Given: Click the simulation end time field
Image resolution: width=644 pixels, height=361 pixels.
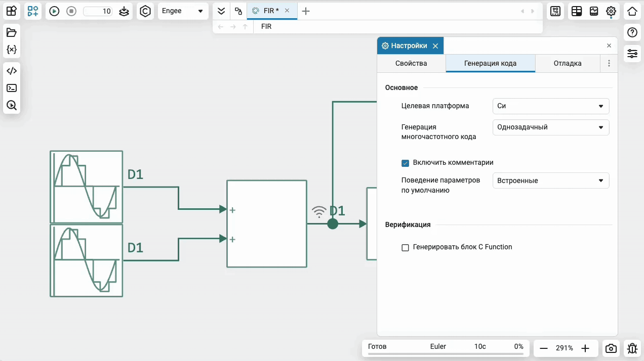Looking at the screenshot, I should 98,11.
